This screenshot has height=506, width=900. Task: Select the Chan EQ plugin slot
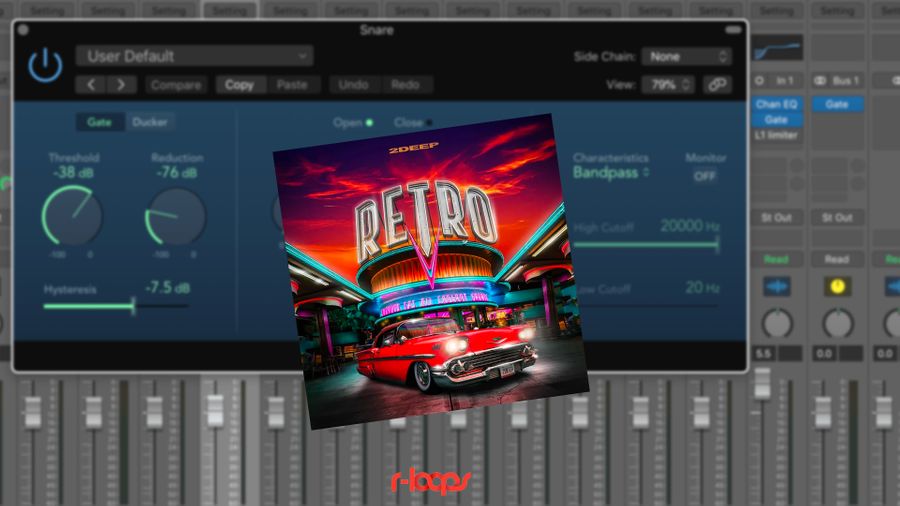point(777,104)
